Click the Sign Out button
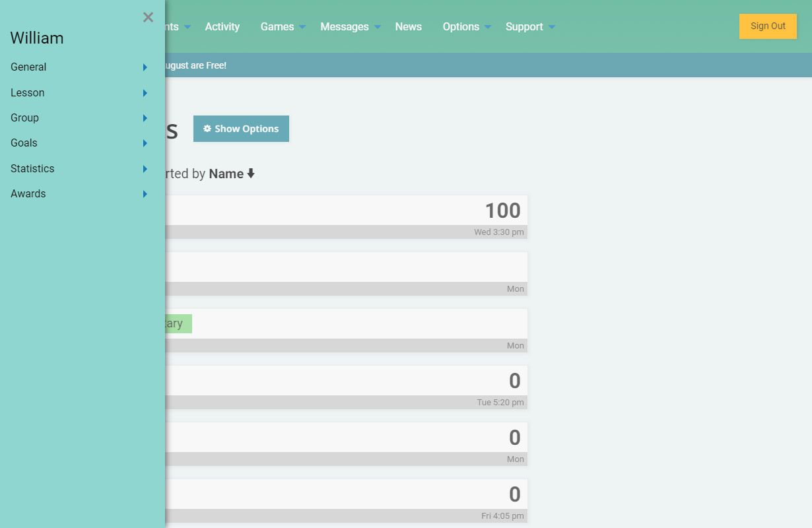 click(768, 26)
